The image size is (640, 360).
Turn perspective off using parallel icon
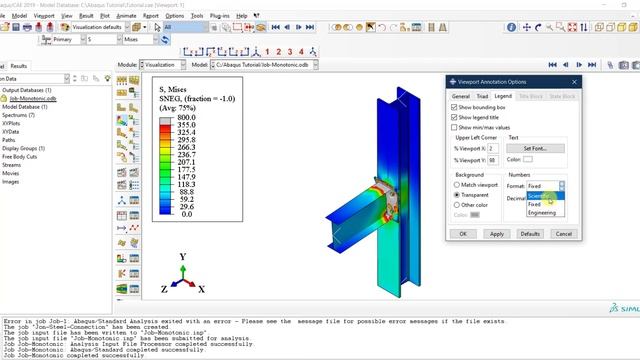point(431,27)
